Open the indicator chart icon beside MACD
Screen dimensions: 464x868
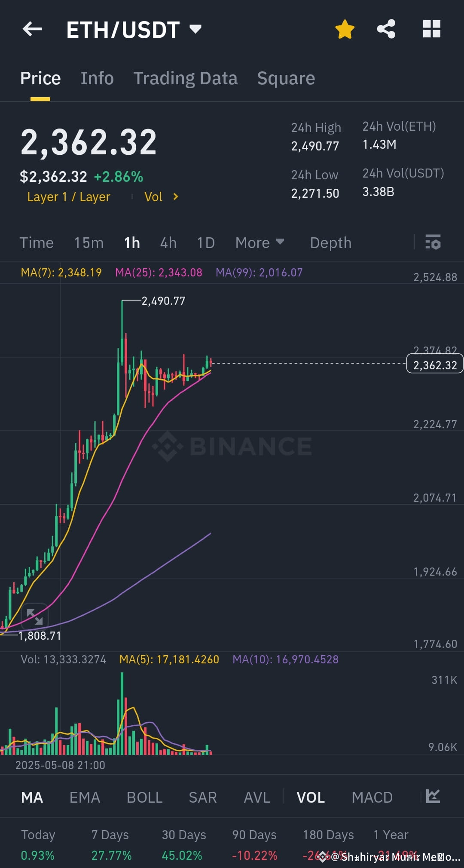433,796
